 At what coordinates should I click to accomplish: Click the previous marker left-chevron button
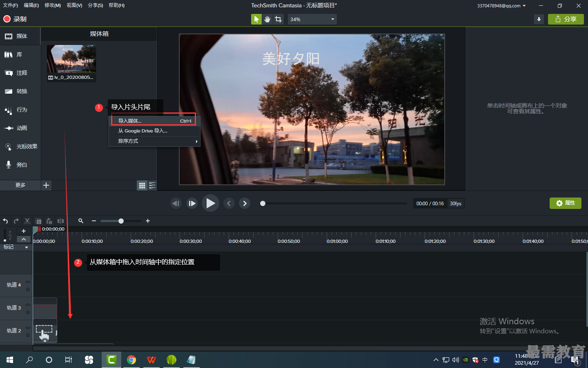[229, 203]
